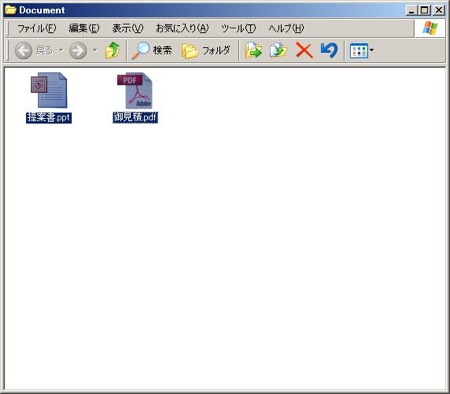Maximize the Document window

(x=424, y=10)
